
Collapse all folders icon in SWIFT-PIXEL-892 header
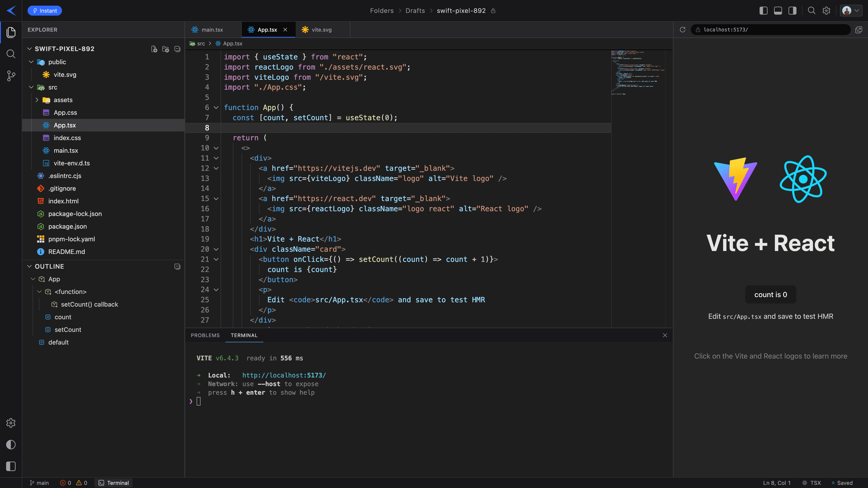click(177, 49)
